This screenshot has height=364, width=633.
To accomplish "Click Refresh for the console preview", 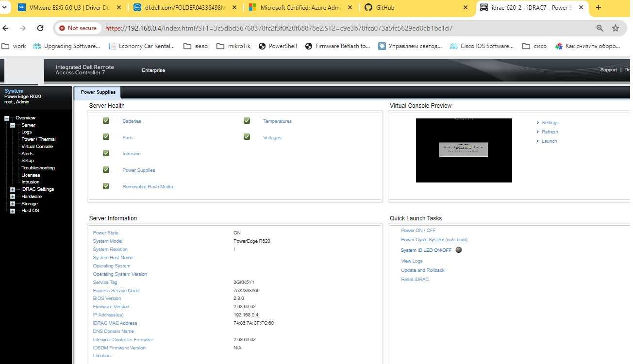I will pyautogui.click(x=550, y=132).
